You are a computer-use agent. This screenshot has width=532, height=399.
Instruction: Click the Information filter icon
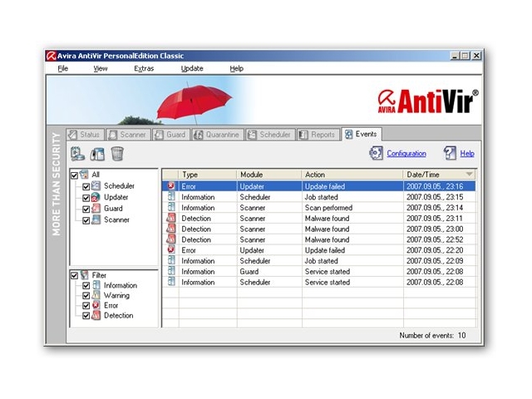[x=96, y=285]
